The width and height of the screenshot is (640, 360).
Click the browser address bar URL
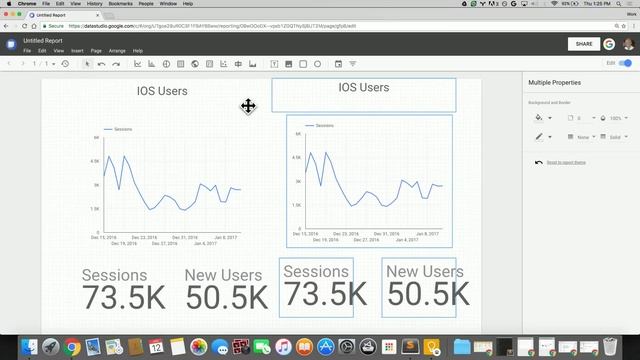pyautogui.click(x=212, y=26)
